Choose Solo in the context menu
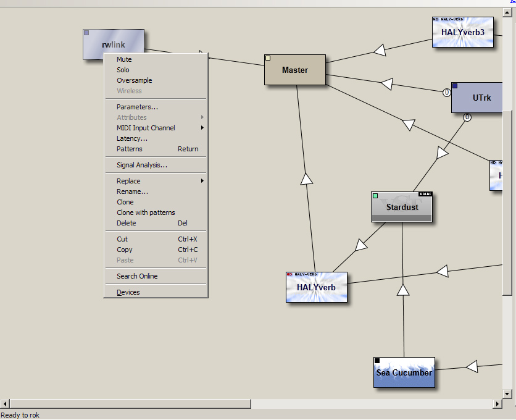This screenshot has width=516, height=420. [x=123, y=70]
